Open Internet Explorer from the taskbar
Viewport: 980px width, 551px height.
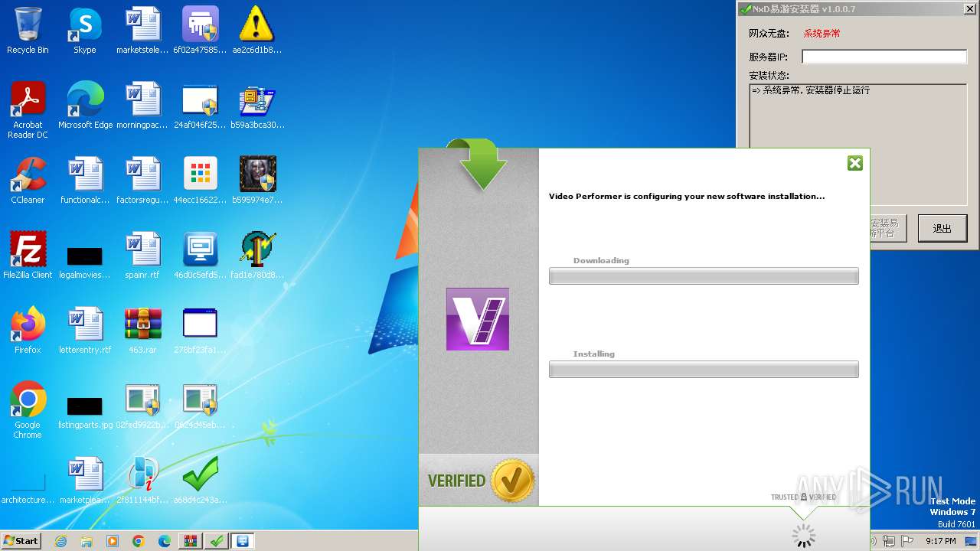[x=60, y=541]
